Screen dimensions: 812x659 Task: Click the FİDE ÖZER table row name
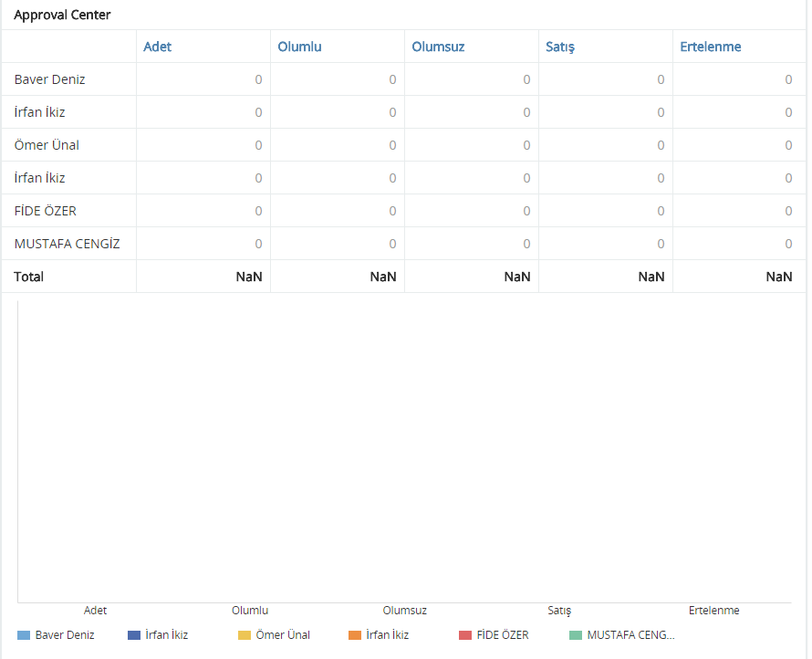click(x=46, y=211)
